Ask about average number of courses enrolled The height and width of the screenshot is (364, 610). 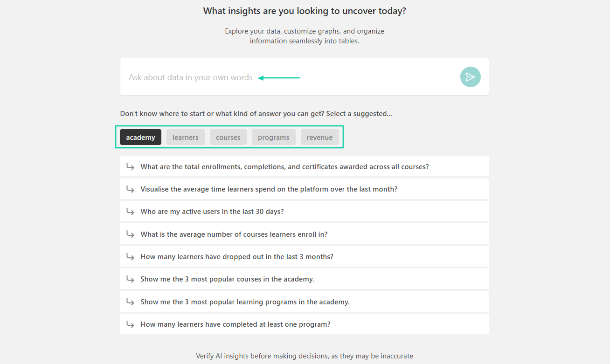305,234
